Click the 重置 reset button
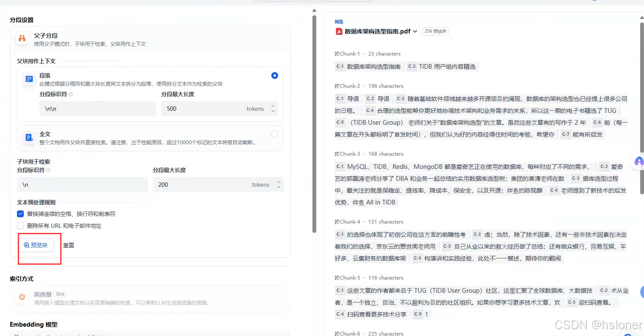 69,245
